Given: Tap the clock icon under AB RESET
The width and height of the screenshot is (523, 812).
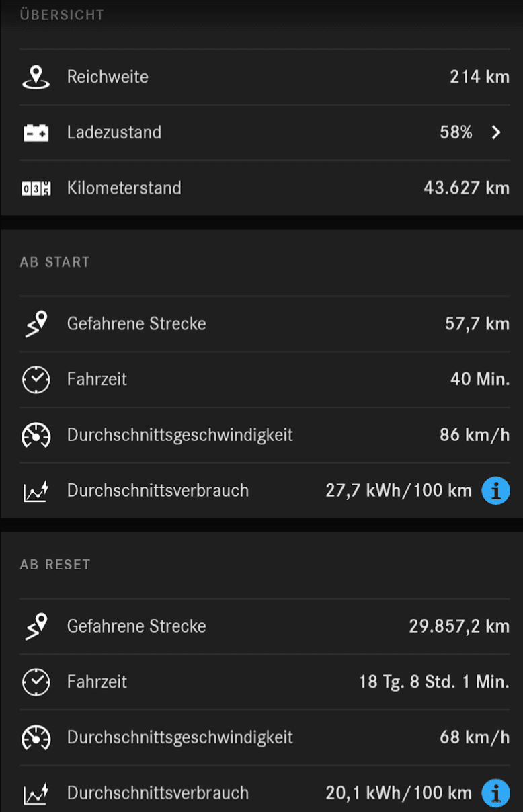Looking at the screenshot, I should click(36, 682).
